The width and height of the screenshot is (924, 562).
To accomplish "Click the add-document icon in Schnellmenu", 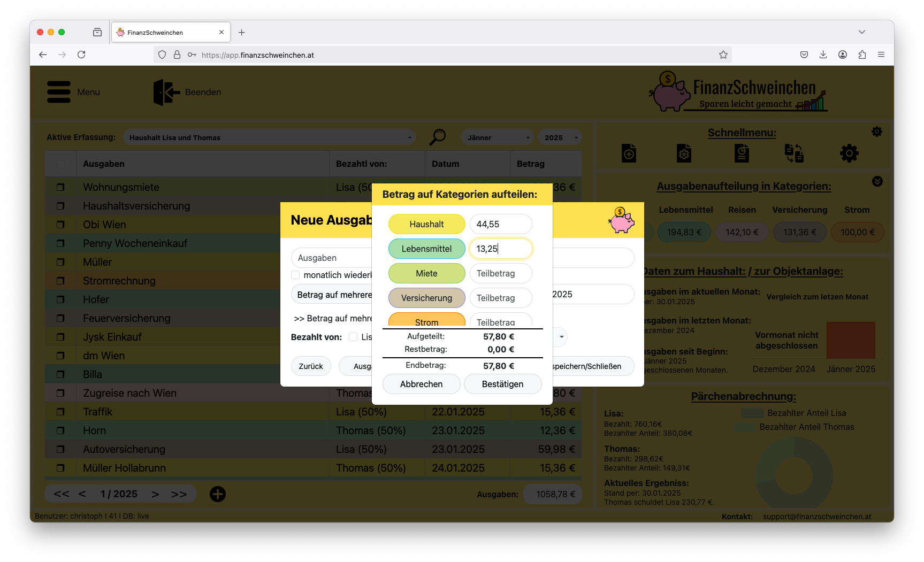I will click(x=629, y=153).
